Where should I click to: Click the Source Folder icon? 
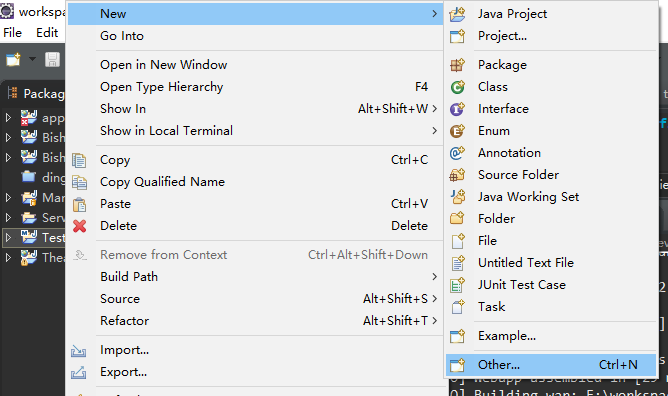coord(458,175)
